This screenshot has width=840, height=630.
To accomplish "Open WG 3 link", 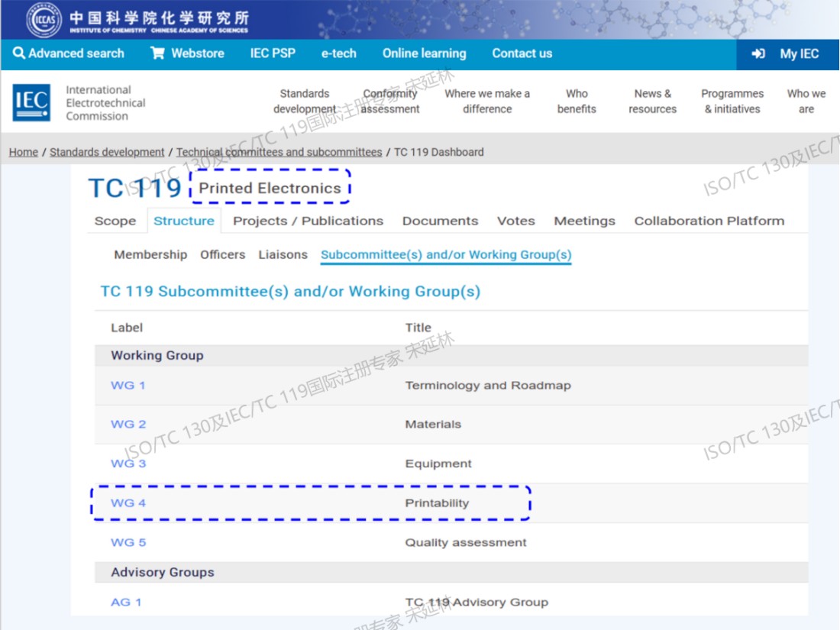I will click(x=128, y=464).
